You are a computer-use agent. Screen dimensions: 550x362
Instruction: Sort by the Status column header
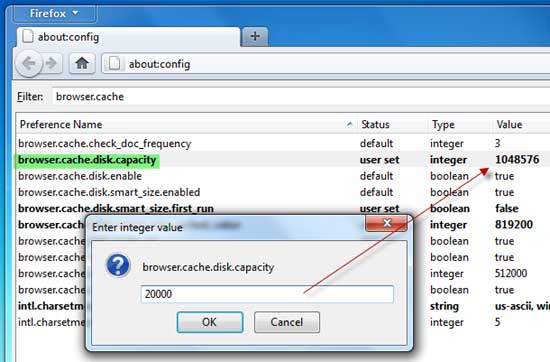point(392,125)
